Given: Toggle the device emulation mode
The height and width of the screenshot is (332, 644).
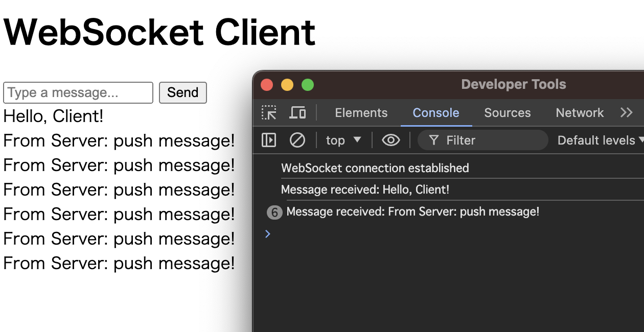Looking at the screenshot, I should coord(298,112).
